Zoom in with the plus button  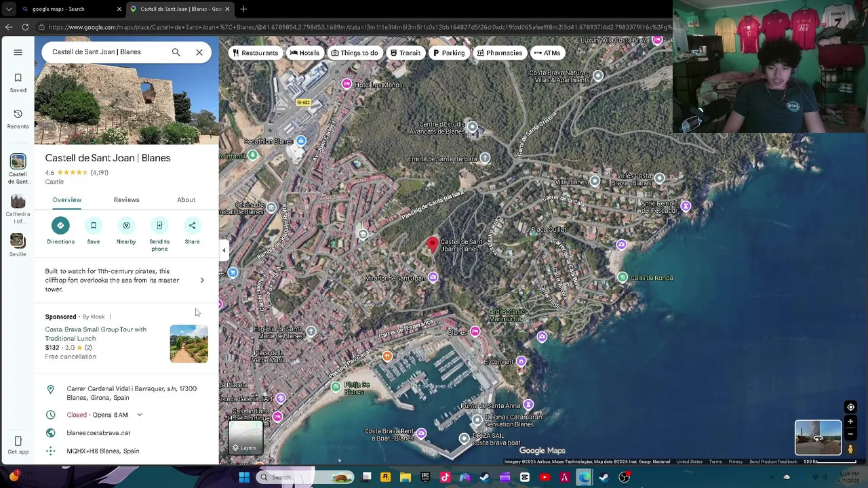(850, 422)
